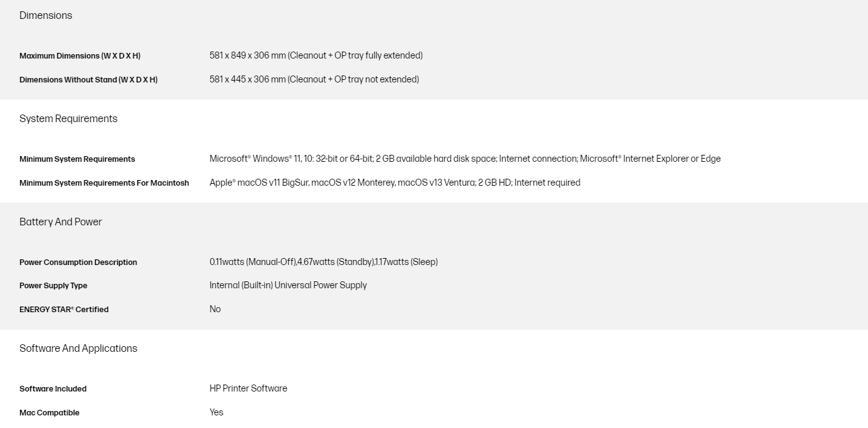Click the Power Supply Type label
Image resolution: width=868 pixels, height=428 pixels.
[54, 286]
